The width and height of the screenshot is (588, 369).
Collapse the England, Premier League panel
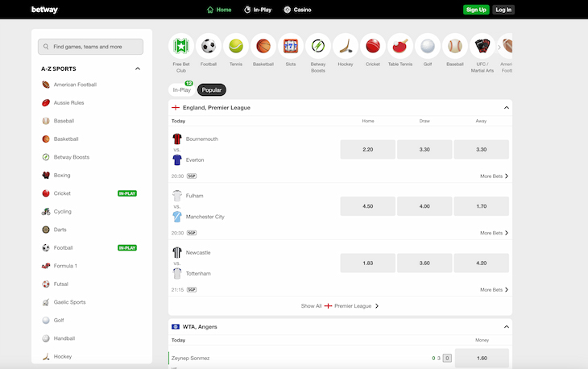tap(507, 108)
